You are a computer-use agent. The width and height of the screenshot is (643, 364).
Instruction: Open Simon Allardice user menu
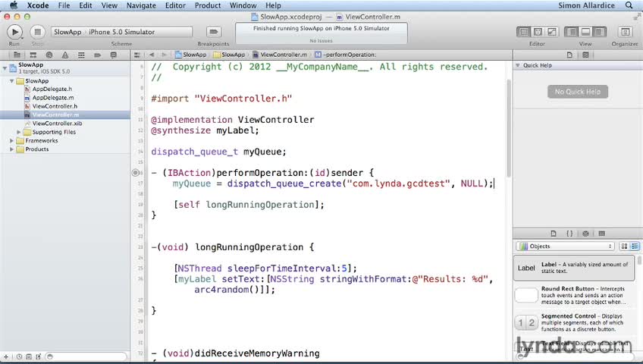[x=586, y=5]
